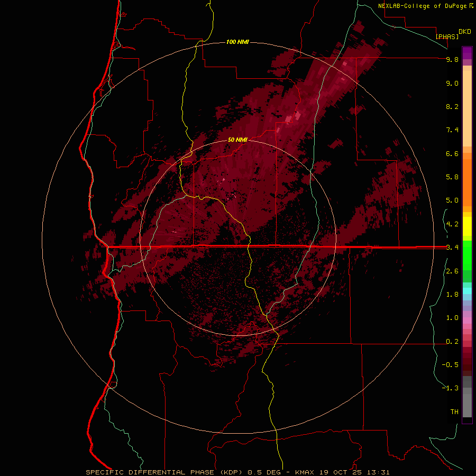Image resolution: width=476 pixels, height=476 pixels.
Task: Click the NEXLAB-College of DuPage title text
Action: click(x=422, y=6)
